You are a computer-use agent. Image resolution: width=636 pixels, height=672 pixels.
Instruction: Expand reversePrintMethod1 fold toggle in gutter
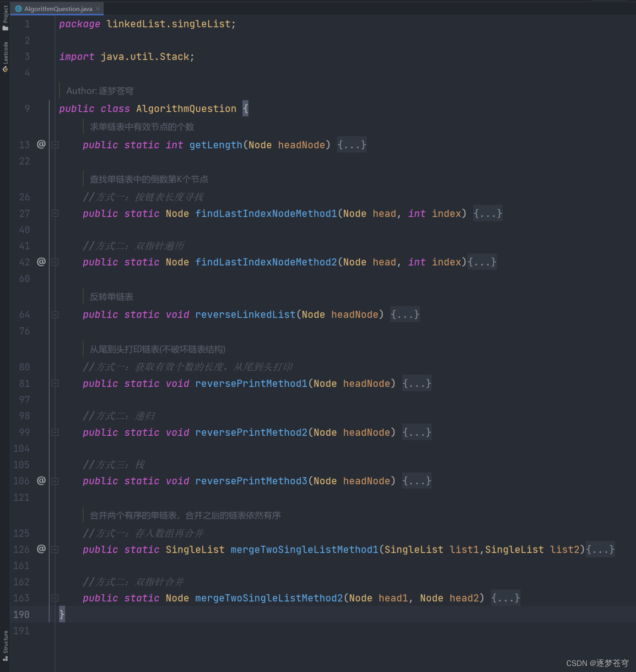pos(55,384)
